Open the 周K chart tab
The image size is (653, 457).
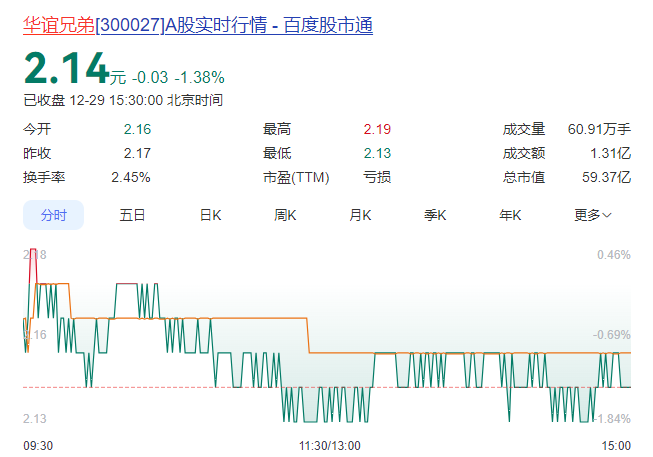[285, 215]
